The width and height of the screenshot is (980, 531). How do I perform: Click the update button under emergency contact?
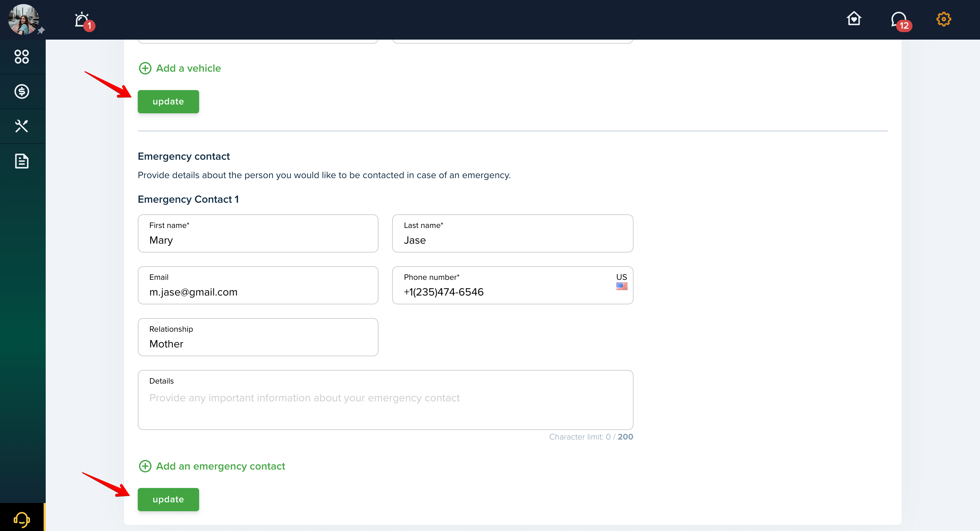pos(168,499)
